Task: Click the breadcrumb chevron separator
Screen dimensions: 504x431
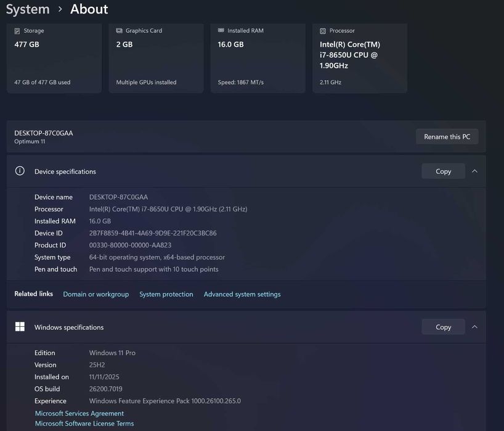Action: click(60, 9)
